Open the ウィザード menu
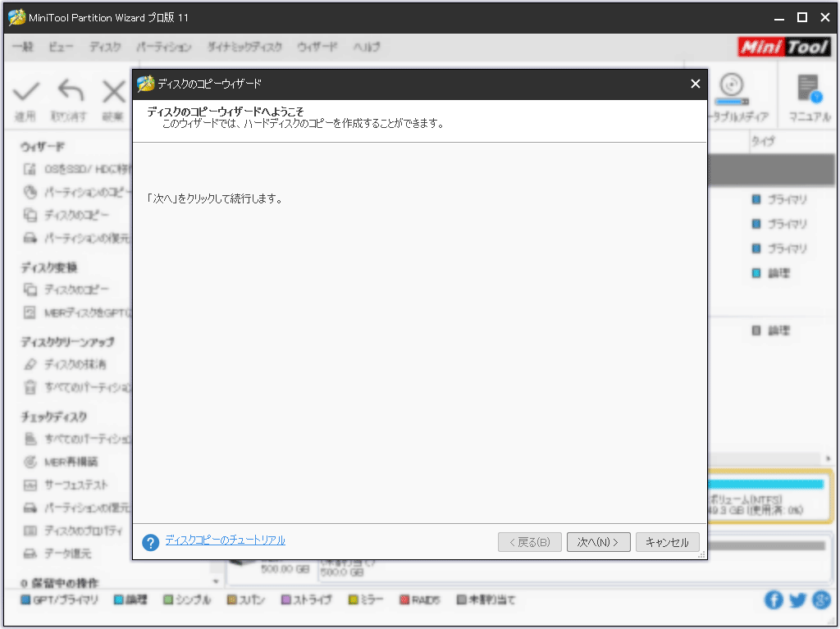The width and height of the screenshot is (840, 629). [x=317, y=47]
